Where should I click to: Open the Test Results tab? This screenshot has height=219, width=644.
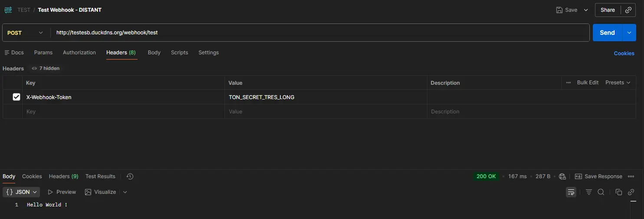[100, 176]
